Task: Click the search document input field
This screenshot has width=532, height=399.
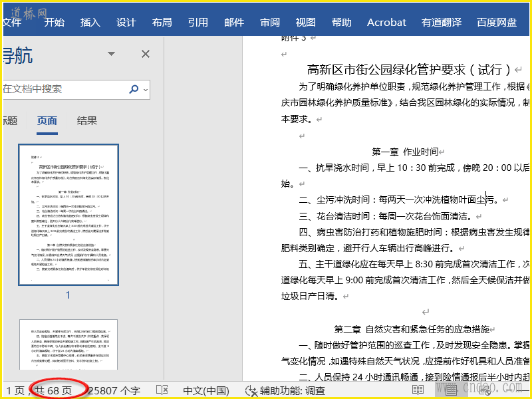Action: tap(65, 90)
